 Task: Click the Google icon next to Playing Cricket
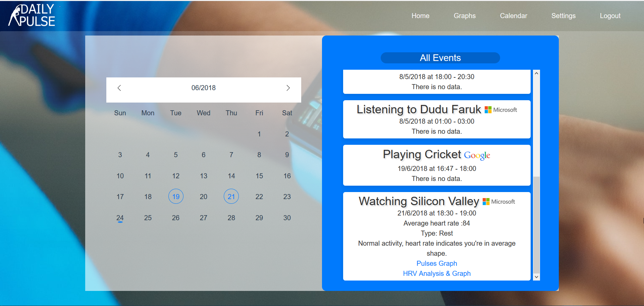click(477, 155)
